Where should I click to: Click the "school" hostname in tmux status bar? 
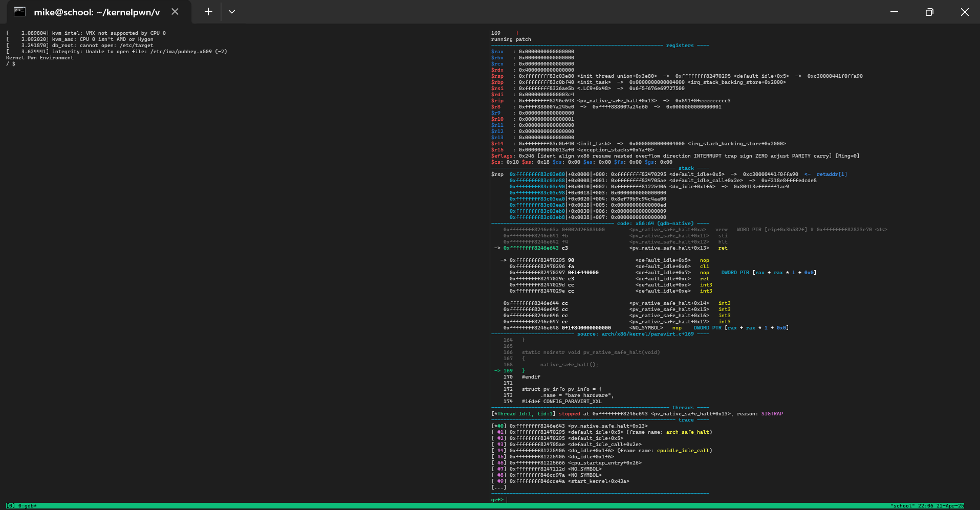coord(902,506)
